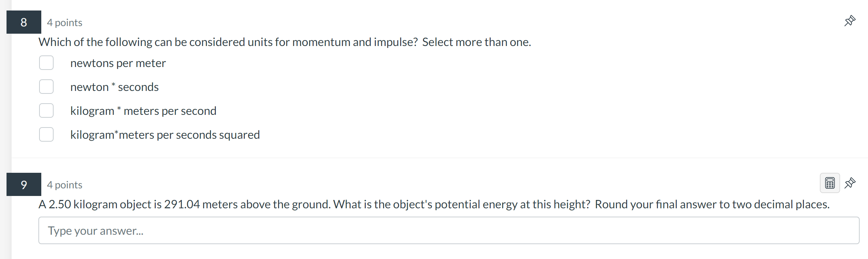
Task: Click the calculator icon next to question 9's pin
Action: tap(830, 183)
